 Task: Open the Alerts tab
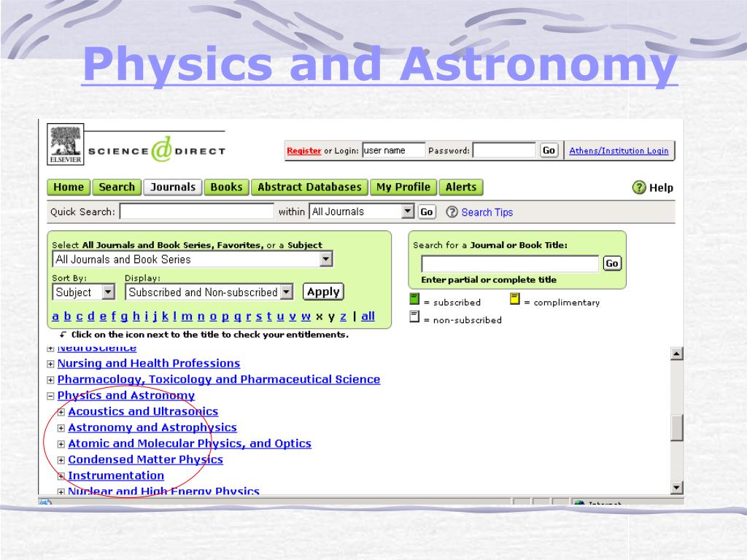point(461,187)
